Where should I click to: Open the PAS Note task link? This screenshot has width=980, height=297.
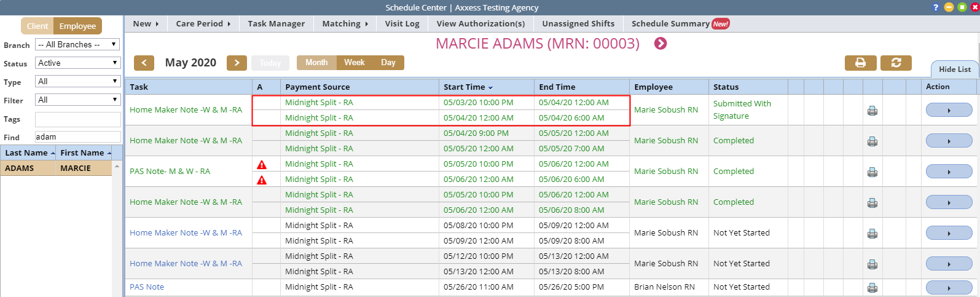(x=147, y=287)
